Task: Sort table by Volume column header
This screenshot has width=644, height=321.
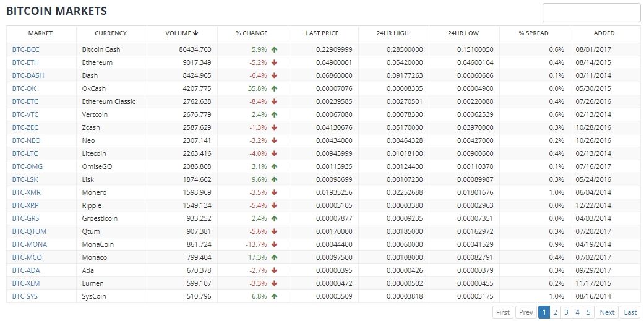Action: [x=182, y=33]
